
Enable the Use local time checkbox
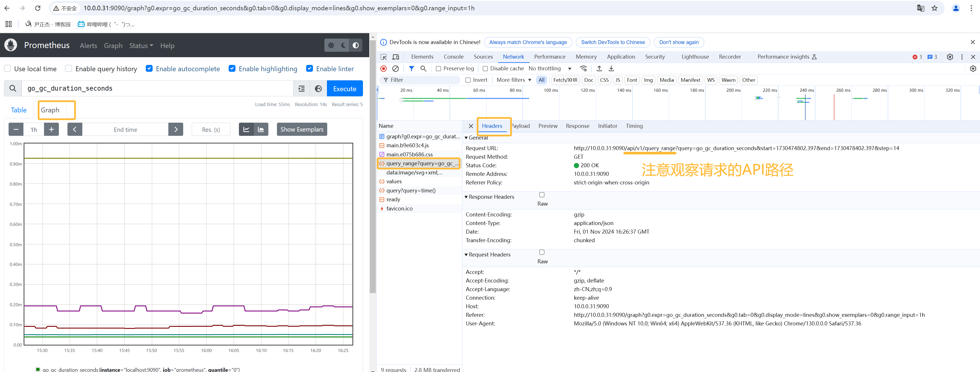(8, 69)
